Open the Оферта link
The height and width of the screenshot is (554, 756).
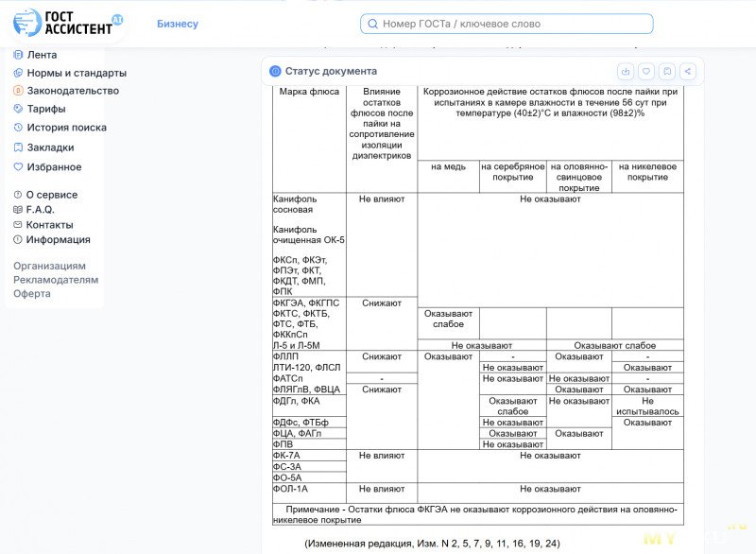tap(32, 293)
